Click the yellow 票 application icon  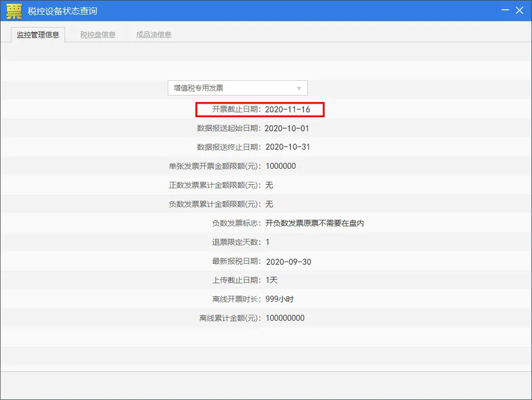tap(14, 11)
